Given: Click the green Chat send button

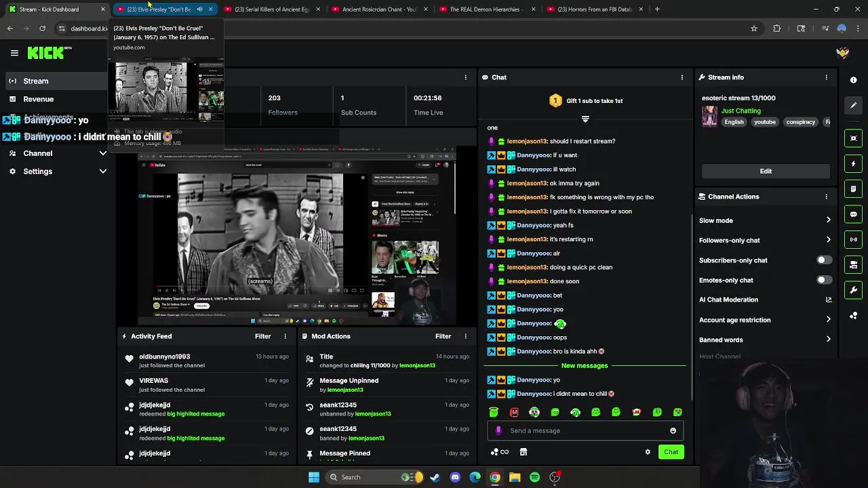Looking at the screenshot, I should pos(671,452).
